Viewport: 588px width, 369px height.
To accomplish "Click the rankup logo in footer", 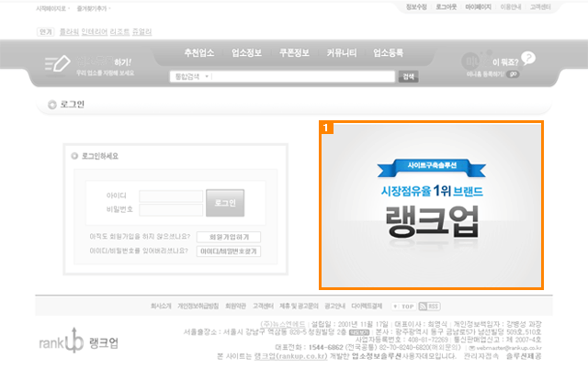I will tap(78, 341).
